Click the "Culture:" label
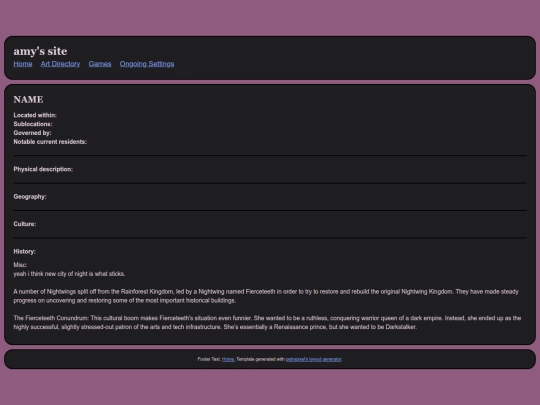 [25, 224]
